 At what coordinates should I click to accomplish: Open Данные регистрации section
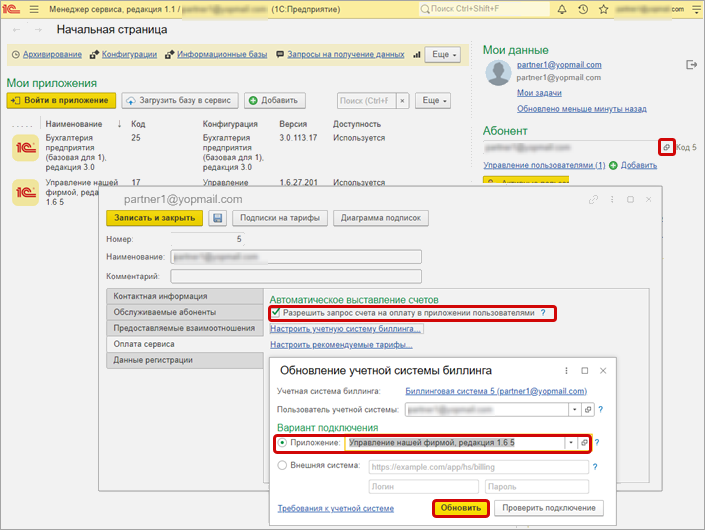(x=185, y=360)
